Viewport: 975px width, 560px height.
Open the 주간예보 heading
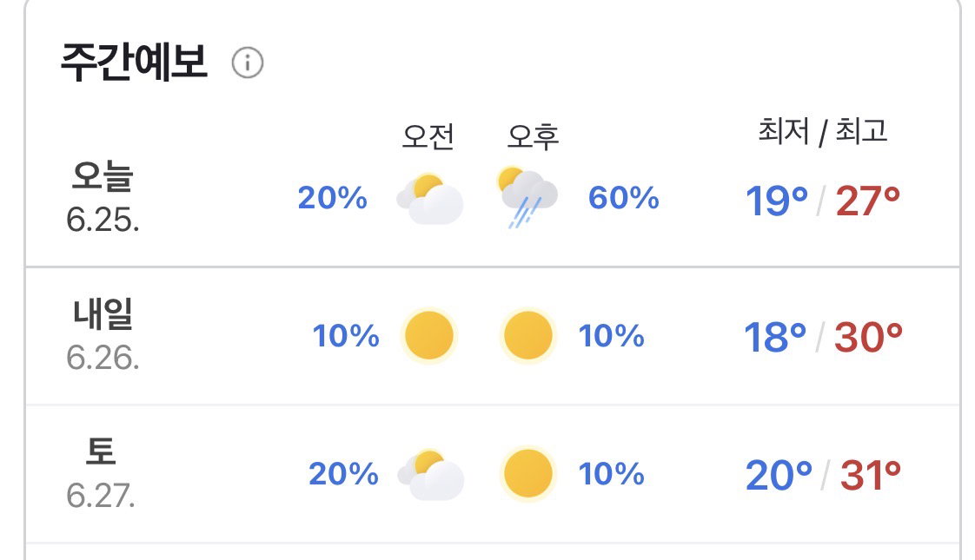point(134,63)
